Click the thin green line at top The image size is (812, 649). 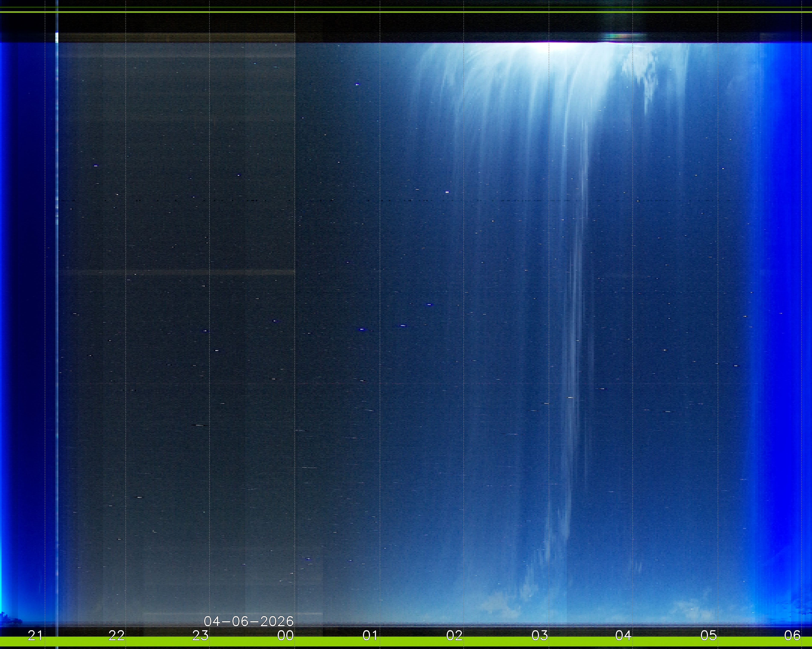coord(406,12)
